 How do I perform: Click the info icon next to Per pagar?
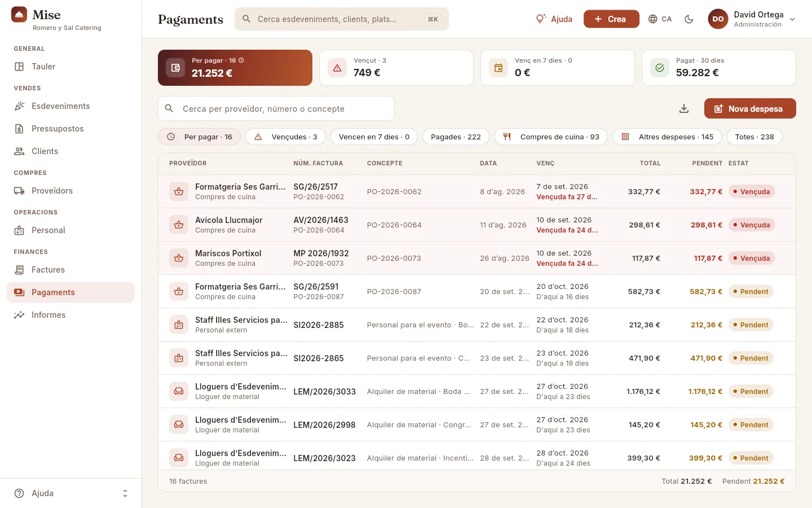(241, 60)
